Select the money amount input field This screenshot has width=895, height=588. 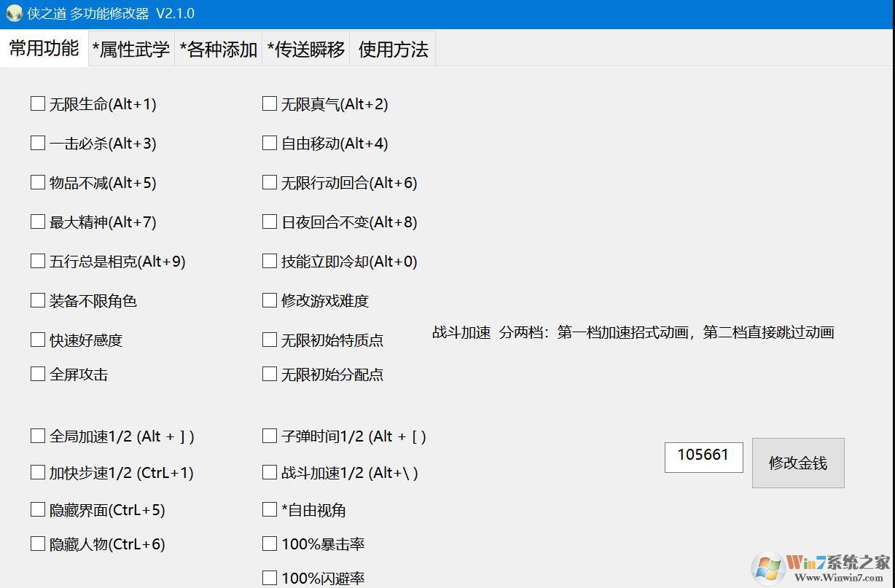[x=703, y=458]
